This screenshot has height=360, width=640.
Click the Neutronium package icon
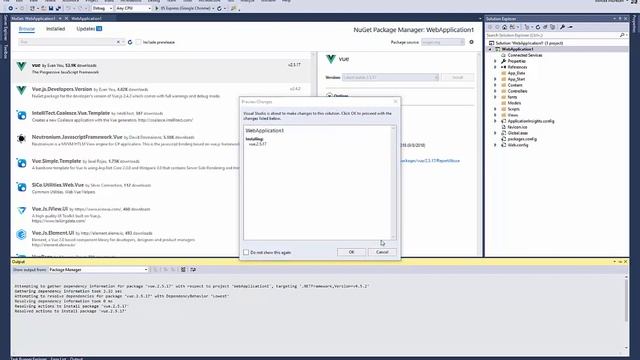[21, 139]
